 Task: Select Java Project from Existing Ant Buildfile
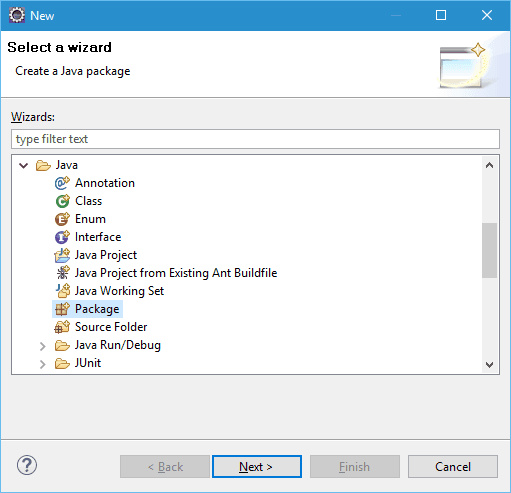176,273
